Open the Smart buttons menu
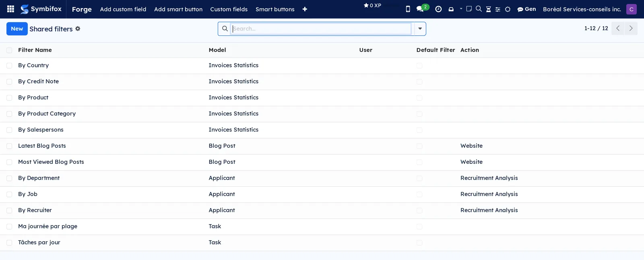The image size is (644, 260). click(275, 9)
